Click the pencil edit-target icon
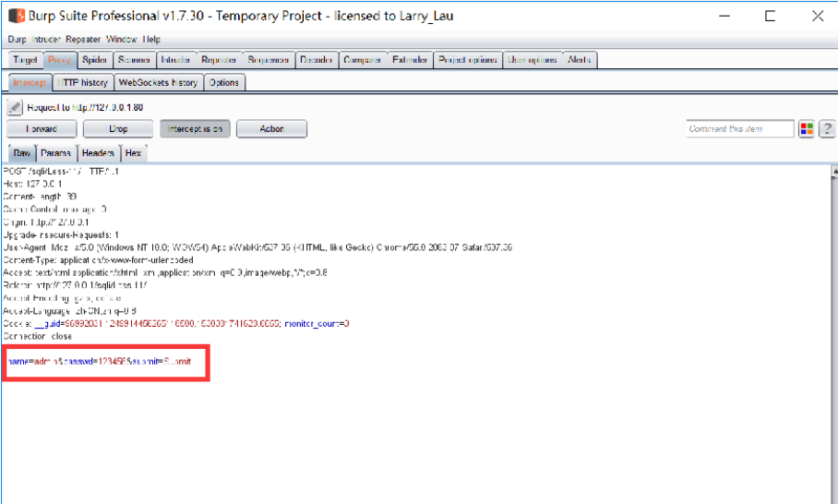Image resolution: width=838 pixels, height=504 pixels. (15, 107)
